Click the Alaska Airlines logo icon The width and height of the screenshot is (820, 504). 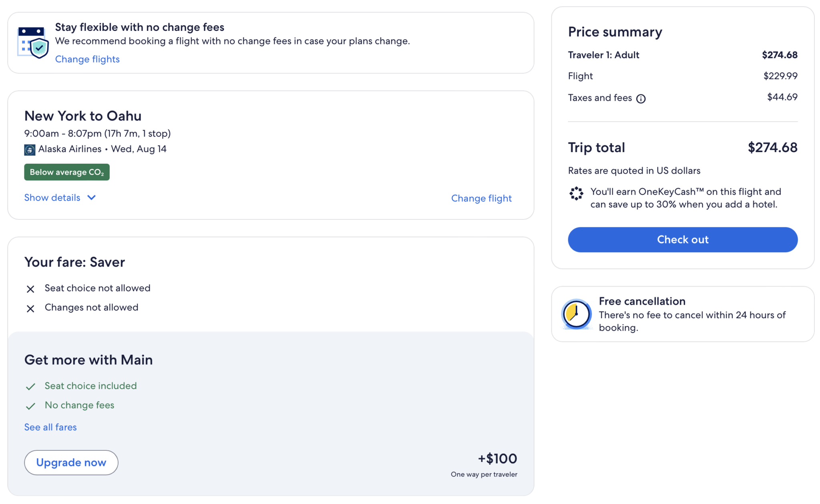pos(29,149)
